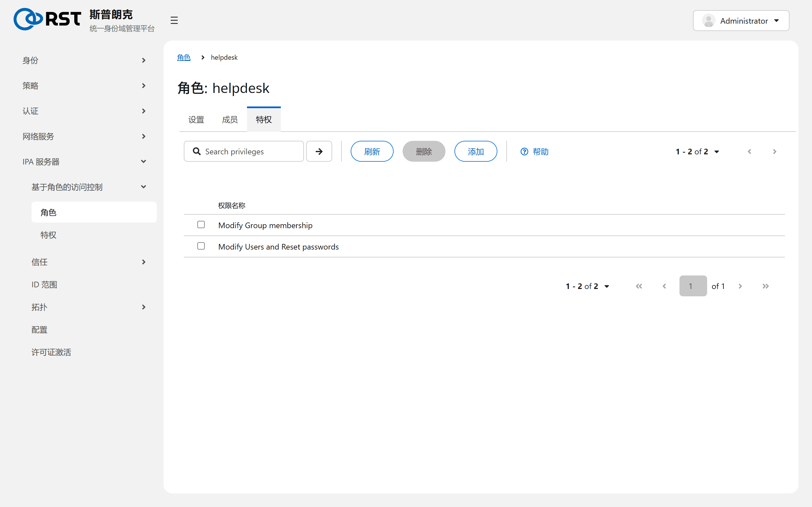Screen dimensions: 812x507
Task: Click previous page arrow in bottom pagination
Action: 664,286
